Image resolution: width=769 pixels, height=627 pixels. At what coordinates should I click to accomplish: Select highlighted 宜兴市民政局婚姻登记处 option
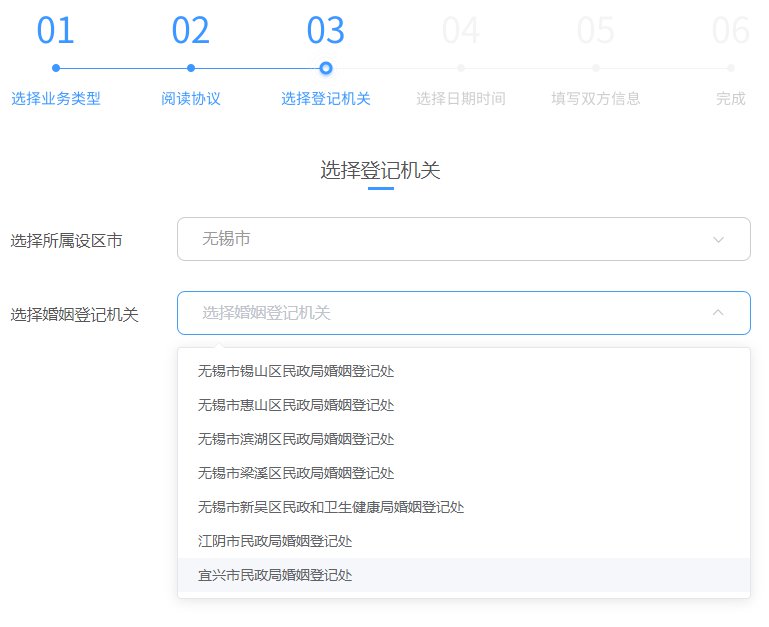point(275,575)
